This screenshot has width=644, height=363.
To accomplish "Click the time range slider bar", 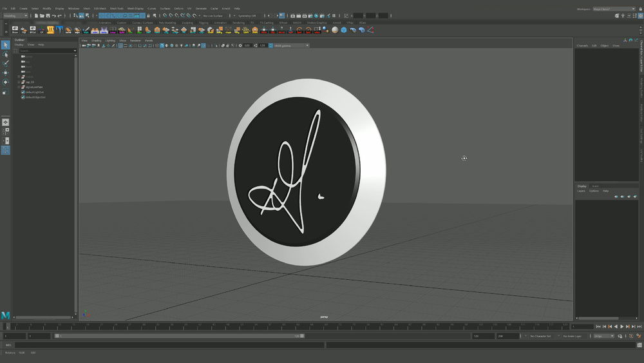I will pyautogui.click(x=180, y=336).
